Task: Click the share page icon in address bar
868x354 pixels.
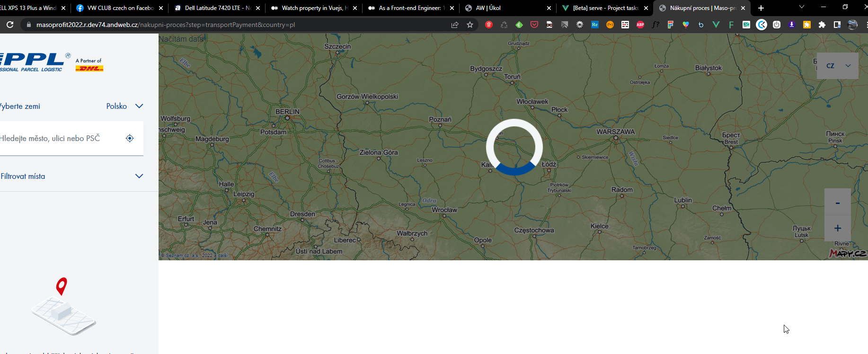Action: [455, 25]
